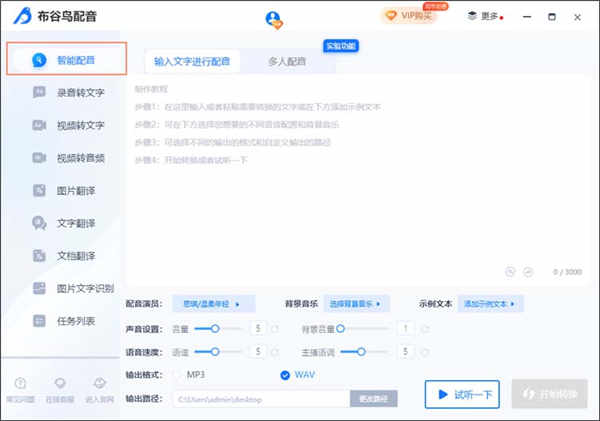
Task: Reset the 音量 volume value icon
Action: coord(274,329)
